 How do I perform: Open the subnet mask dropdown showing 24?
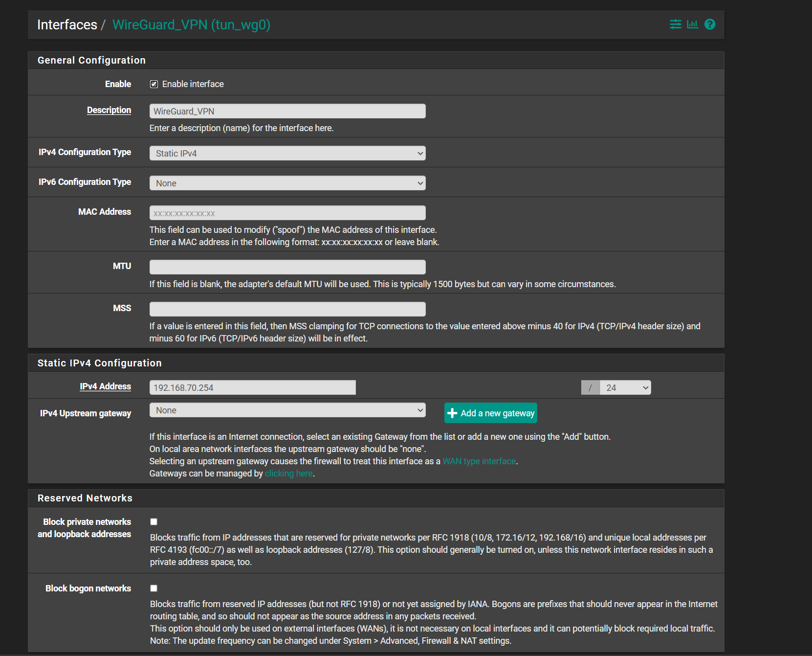pyautogui.click(x=625, y=388)
